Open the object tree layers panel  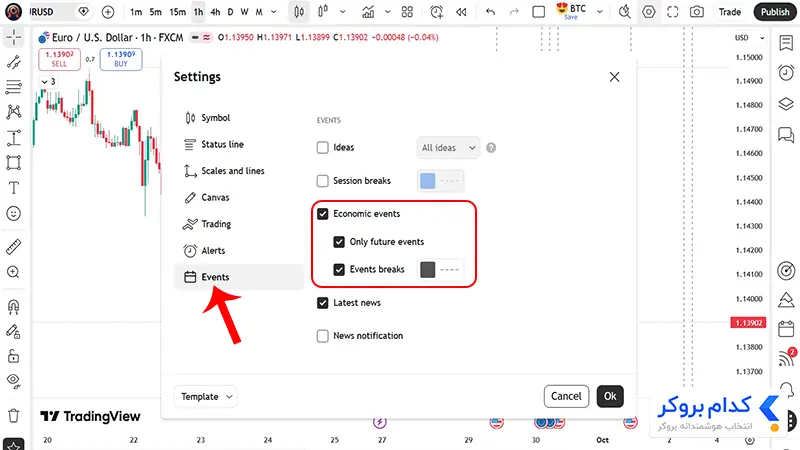pyautogui.click(x=786, y=104)
